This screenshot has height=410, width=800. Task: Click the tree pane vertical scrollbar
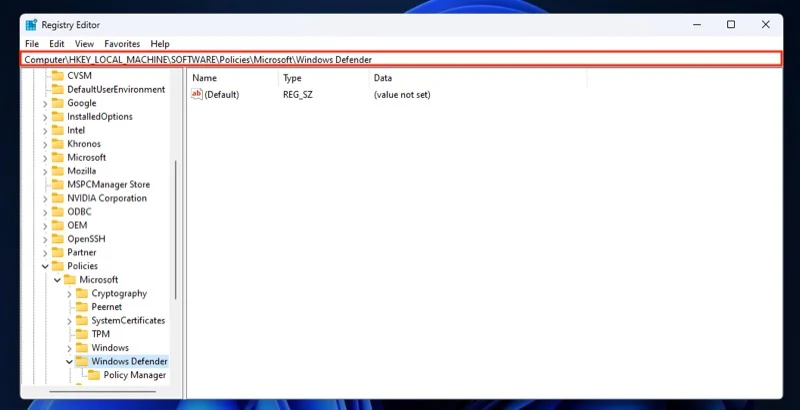[x=177, y=230]
